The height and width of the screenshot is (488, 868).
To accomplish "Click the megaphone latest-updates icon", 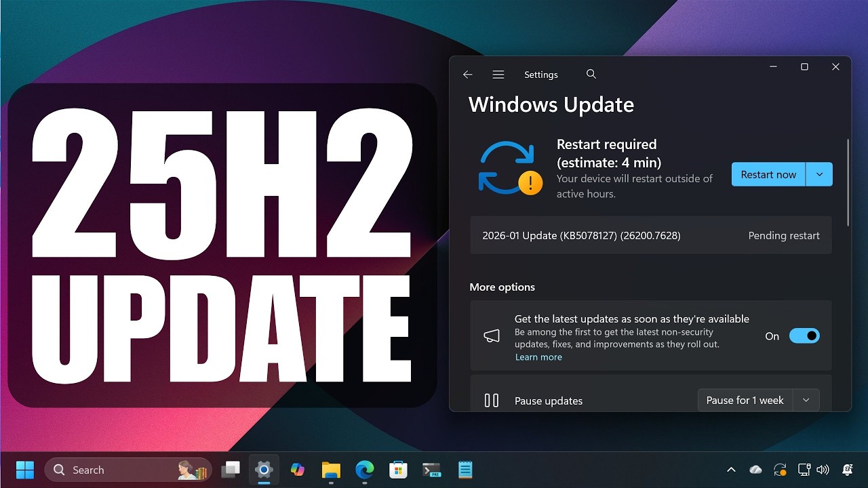I will point(492,336).
